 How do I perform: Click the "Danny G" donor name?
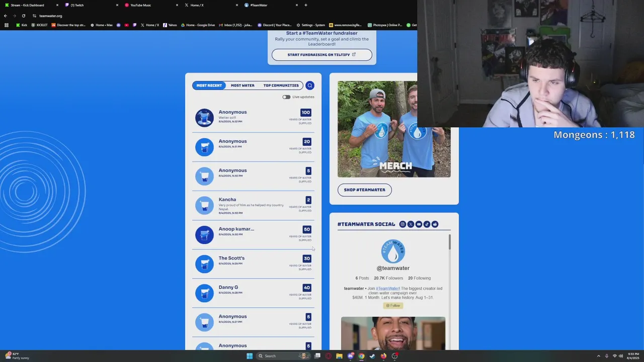pyautogui.click(x=228, y=287)
